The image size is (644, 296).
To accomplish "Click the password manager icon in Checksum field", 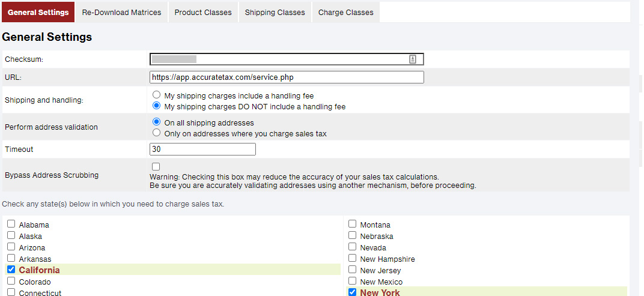I will (413, 59).
